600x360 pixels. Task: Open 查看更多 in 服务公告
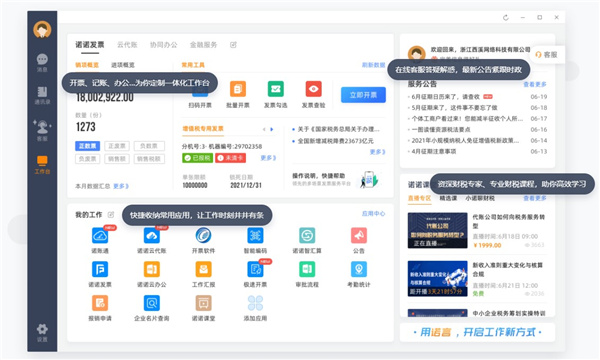(535, 84)
